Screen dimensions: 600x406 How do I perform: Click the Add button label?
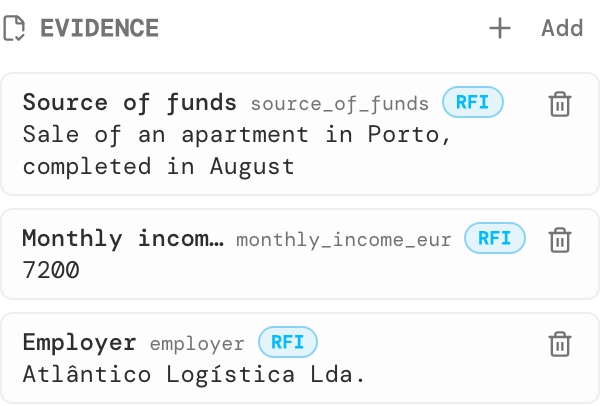coord(562,28)
